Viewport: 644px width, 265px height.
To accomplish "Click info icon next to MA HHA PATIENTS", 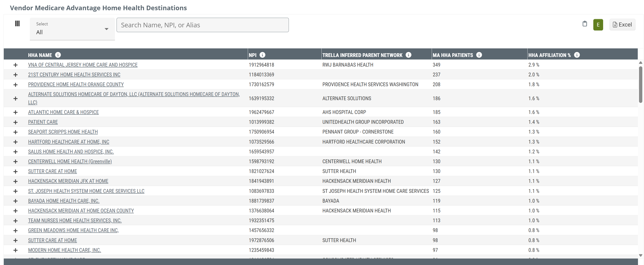I will [x=479, y=55].
